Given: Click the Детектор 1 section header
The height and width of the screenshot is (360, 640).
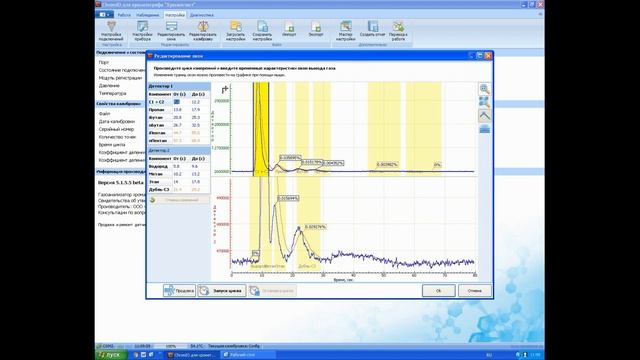Looking at the screenshot, I should click(179, 86).
